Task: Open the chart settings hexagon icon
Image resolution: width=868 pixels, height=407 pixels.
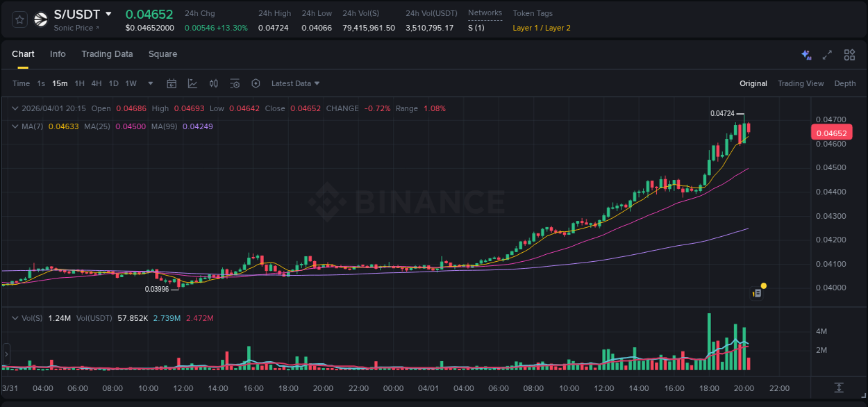Action: coord(256,83)
